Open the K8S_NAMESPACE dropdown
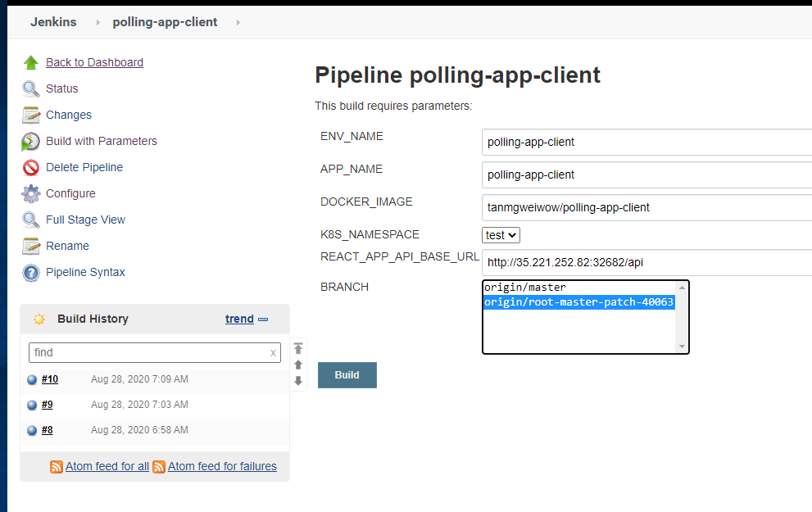 (x=501, y=235)
